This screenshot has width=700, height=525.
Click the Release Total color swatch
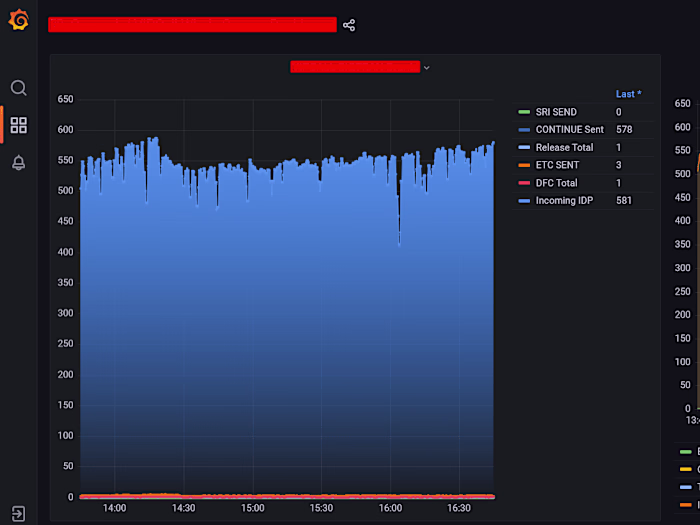coord(524,147)
